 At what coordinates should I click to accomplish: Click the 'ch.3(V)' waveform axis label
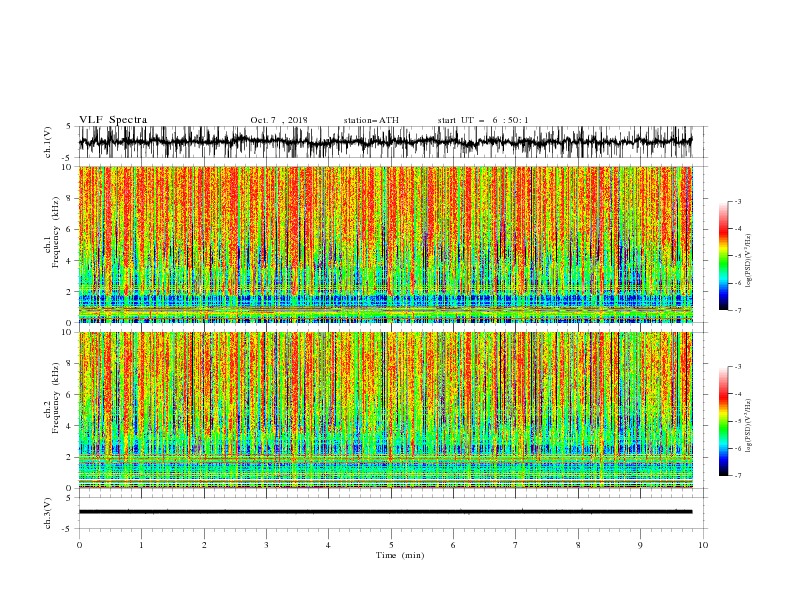coord(48,513)
